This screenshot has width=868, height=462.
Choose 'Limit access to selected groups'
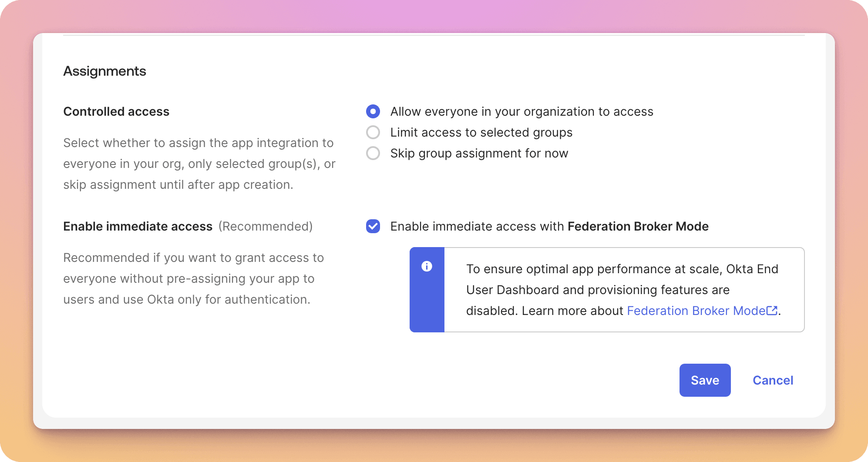[x=481, y=132]
